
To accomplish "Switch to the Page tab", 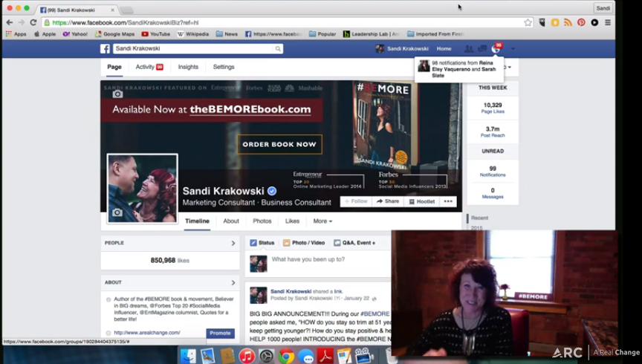I will pos(114,67).
